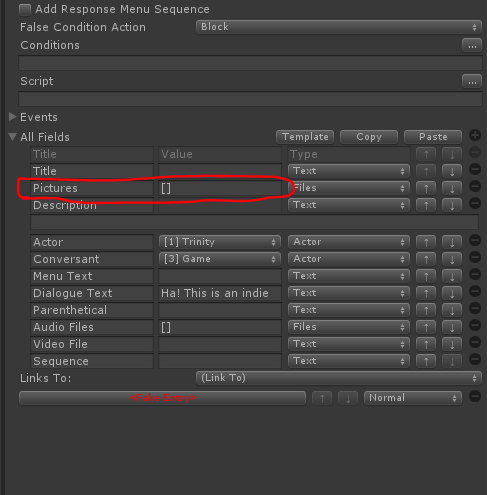Move the Sequence field up

click(x=426, y=361)
